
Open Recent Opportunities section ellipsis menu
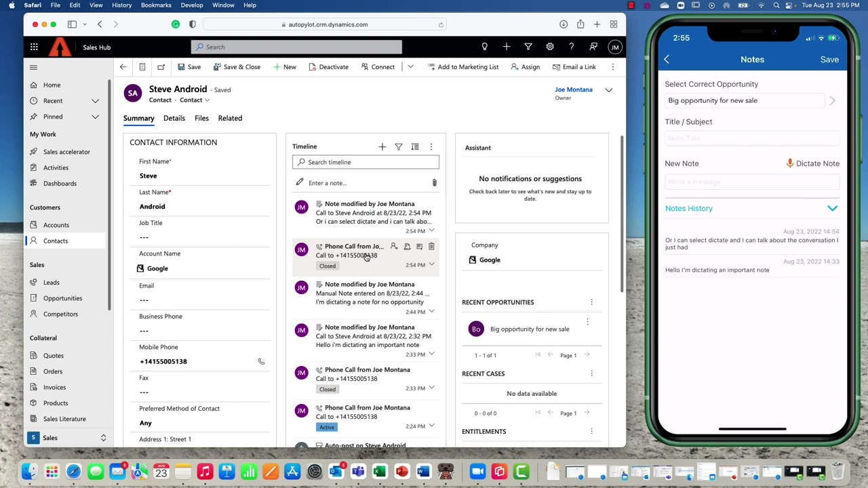591,302
